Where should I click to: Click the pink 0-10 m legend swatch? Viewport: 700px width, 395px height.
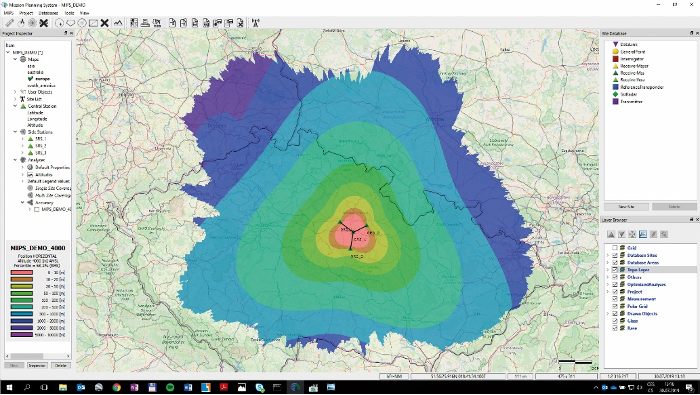click(x=21, y=272)
